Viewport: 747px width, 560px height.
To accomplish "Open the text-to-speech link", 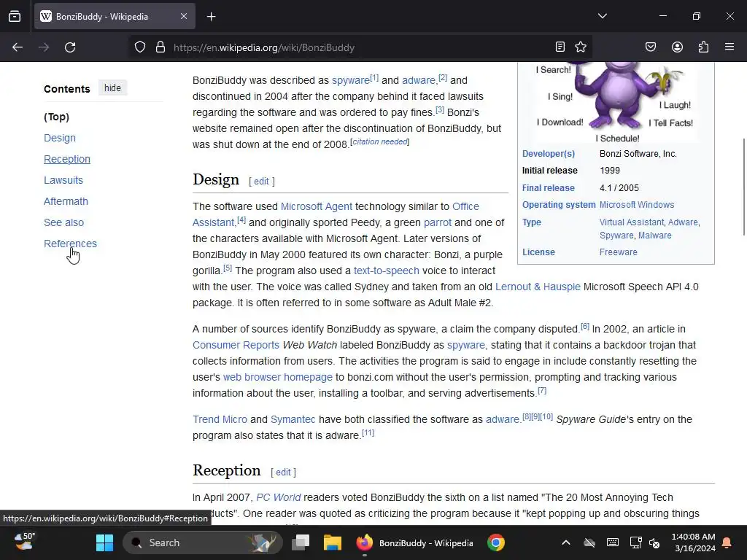I will pyautogui.click(x=387, y=271).
